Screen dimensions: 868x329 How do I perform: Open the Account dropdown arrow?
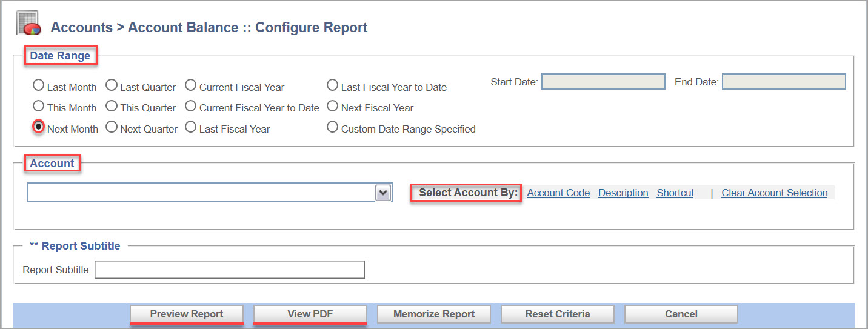[x=383, y=193]
